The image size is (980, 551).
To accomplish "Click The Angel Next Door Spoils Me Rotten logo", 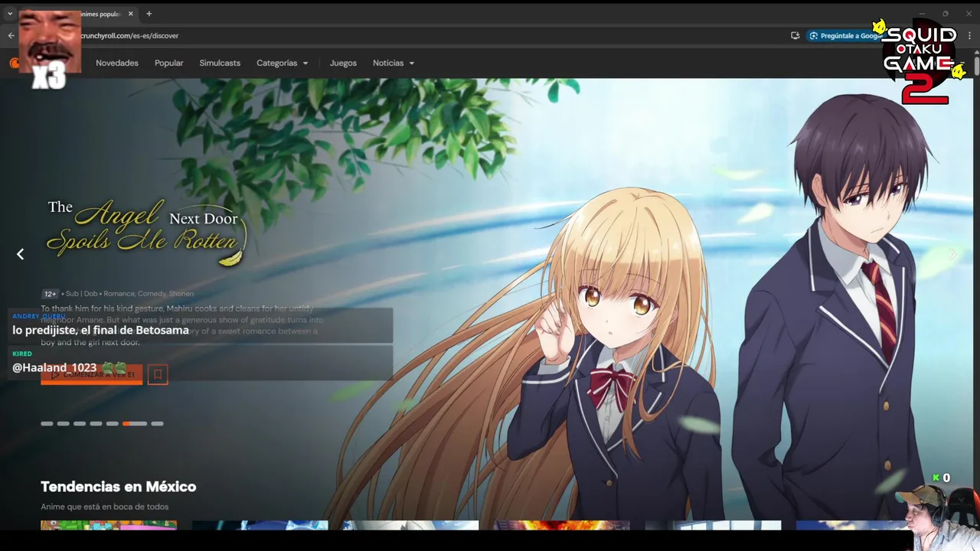I will [x=146, y=232].
